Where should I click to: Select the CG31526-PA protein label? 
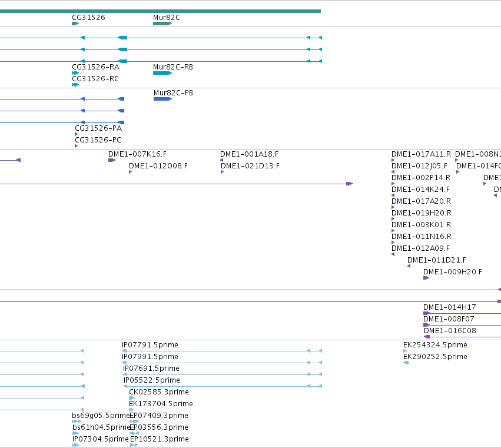point(98,128)
